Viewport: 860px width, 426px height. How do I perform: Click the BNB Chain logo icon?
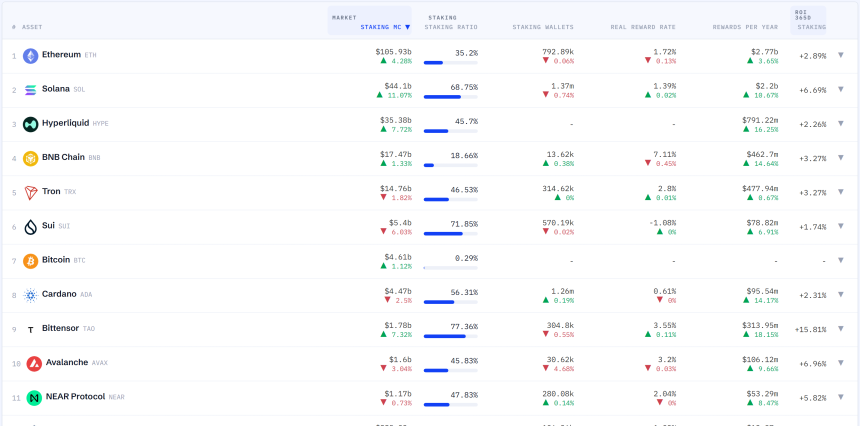point(30,158)
